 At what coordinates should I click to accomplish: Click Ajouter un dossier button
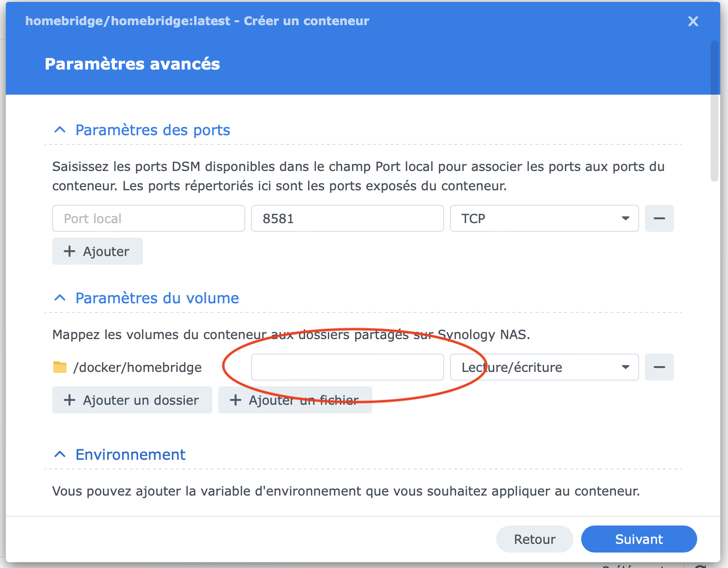pos(132,400)
